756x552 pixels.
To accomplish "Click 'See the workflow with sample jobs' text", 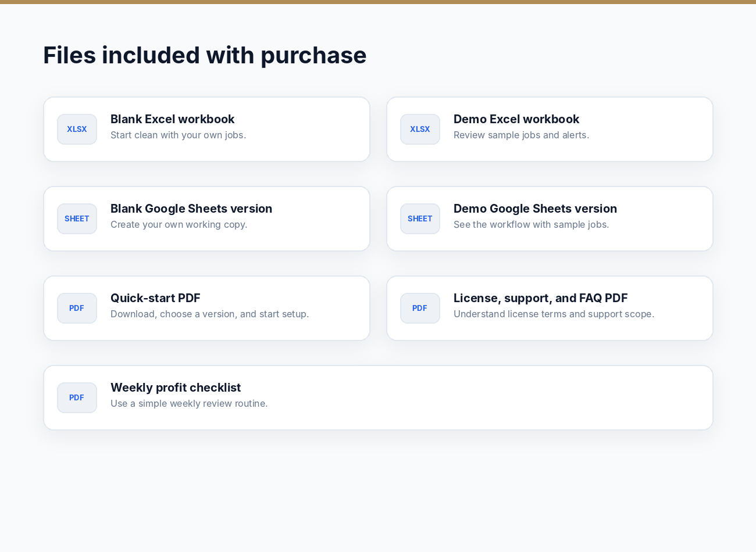I will click(531, 224).
